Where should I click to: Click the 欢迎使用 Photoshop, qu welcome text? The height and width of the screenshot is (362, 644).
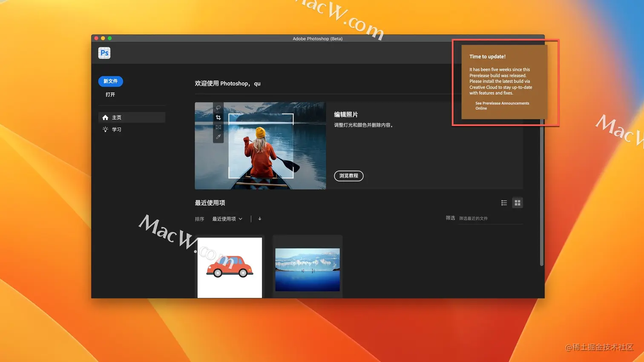[227, 83]
